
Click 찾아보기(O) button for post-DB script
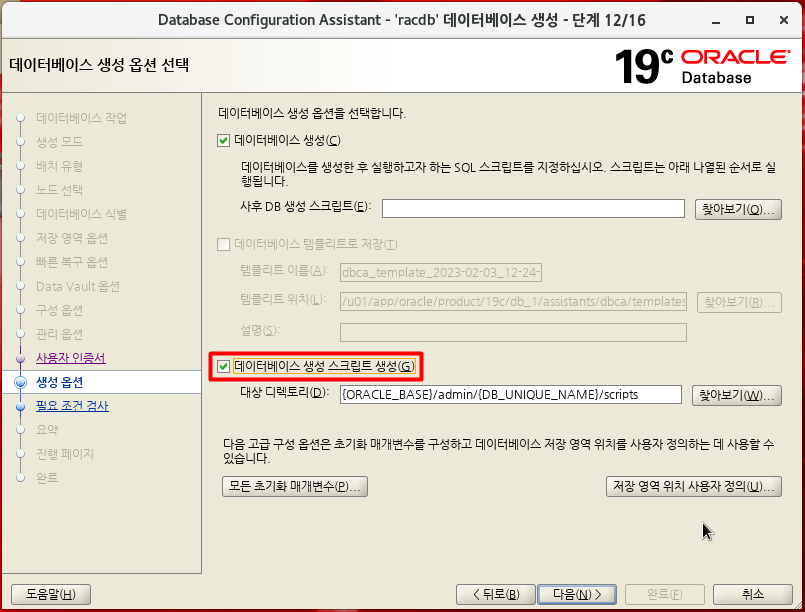[x=738, y=209]
